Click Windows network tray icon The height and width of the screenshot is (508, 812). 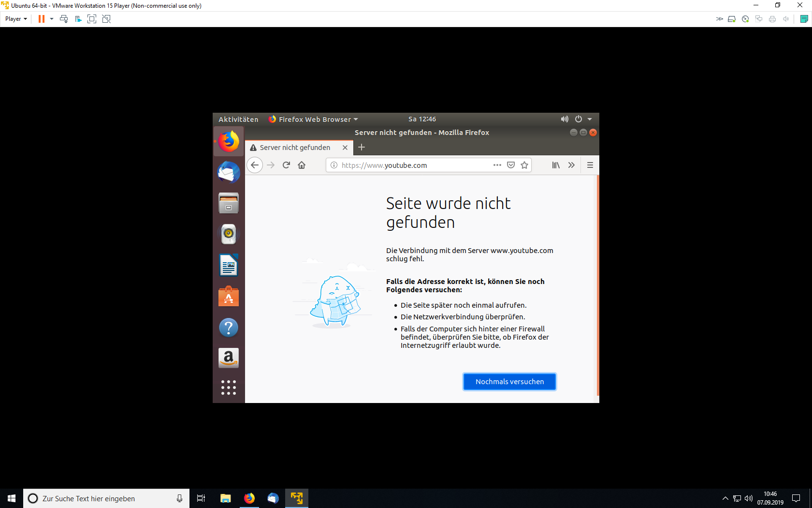[737, 498]
